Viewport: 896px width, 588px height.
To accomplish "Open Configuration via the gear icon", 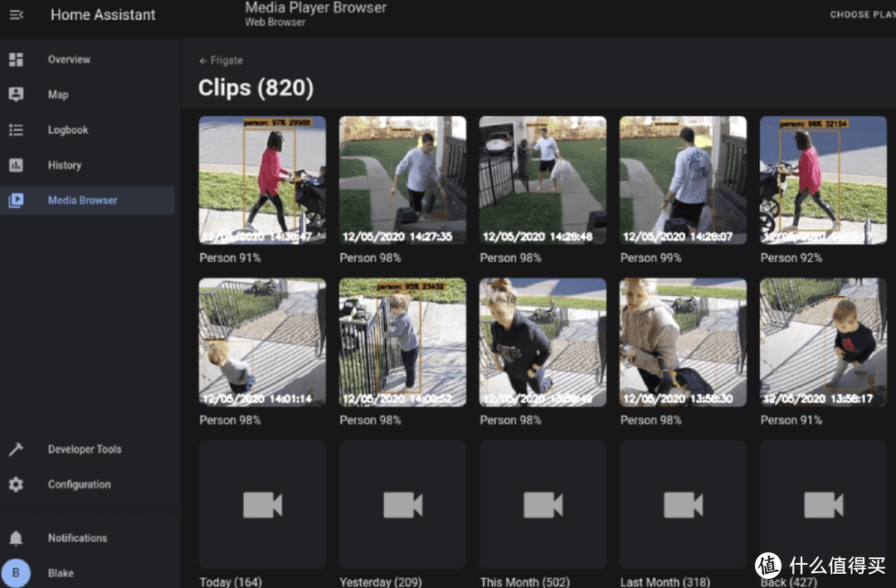I will [x=16, y=484].
